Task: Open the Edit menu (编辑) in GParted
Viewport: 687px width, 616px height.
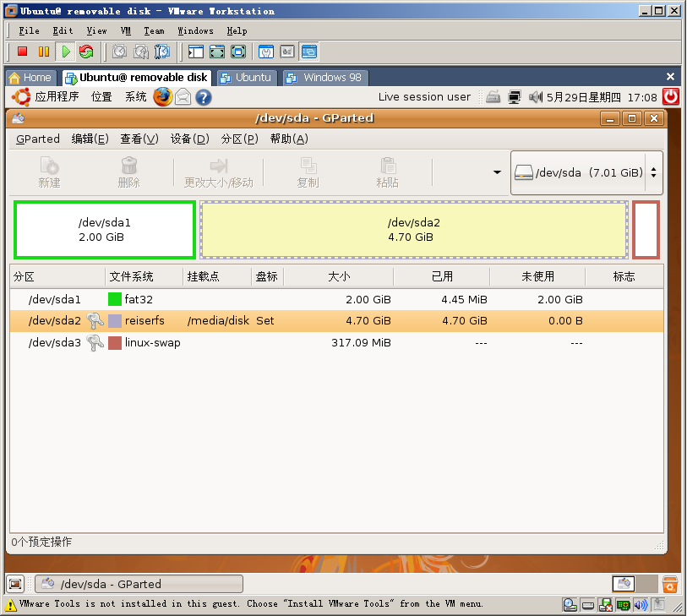Action: (x=90, y=139)
